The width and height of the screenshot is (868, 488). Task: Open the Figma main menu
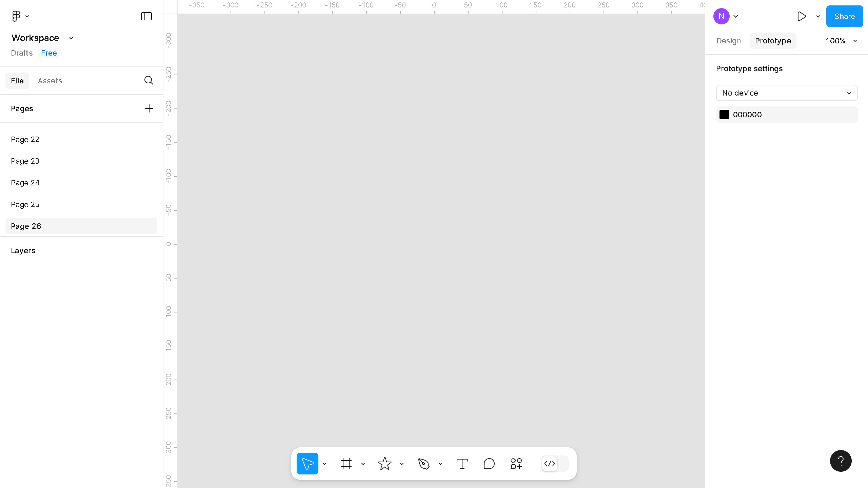click(x=16, y=16)
